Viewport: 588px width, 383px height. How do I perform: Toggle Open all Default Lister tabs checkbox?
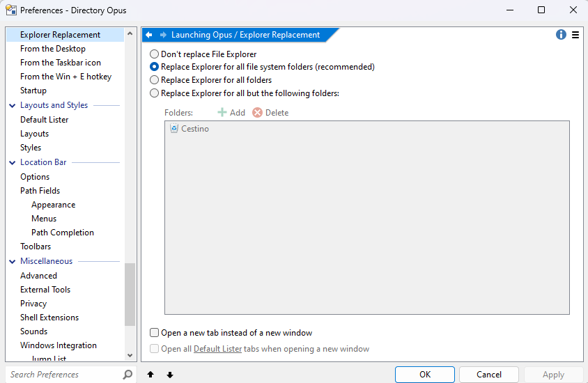pos(154,348)
